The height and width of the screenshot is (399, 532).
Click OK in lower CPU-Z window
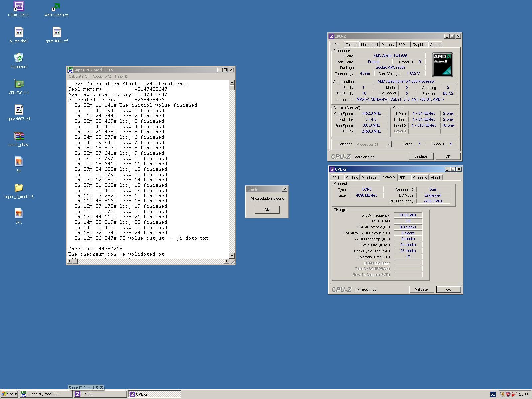click(448, 289)
